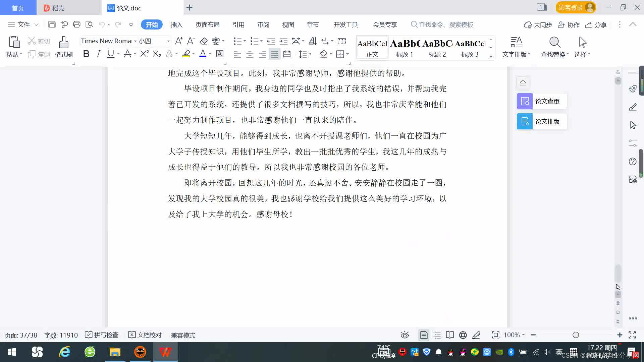Open the 100% zoom level dropdown
The image size is (644, 362).
point(514,335)
